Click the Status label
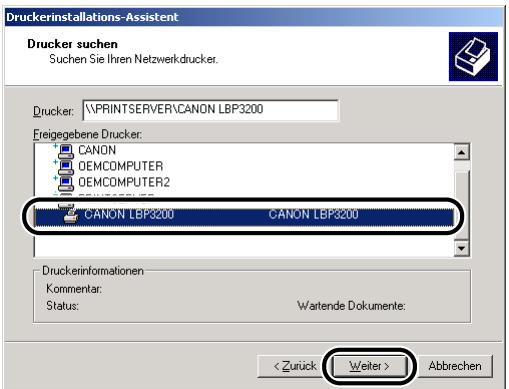509x389 pixels. (x=62, y=306)
